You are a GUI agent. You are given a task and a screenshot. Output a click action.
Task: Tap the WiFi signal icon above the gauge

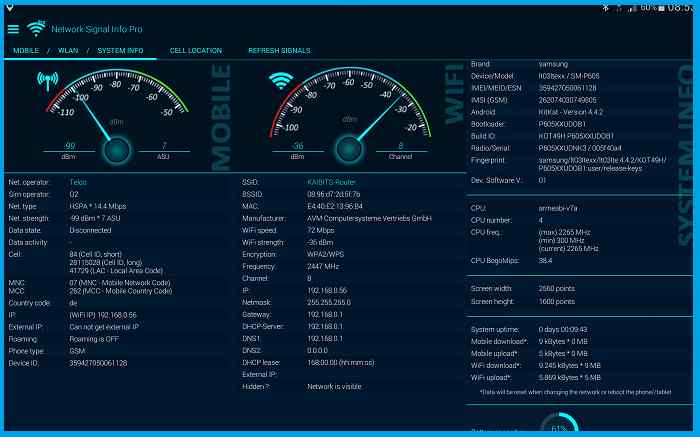281,81
